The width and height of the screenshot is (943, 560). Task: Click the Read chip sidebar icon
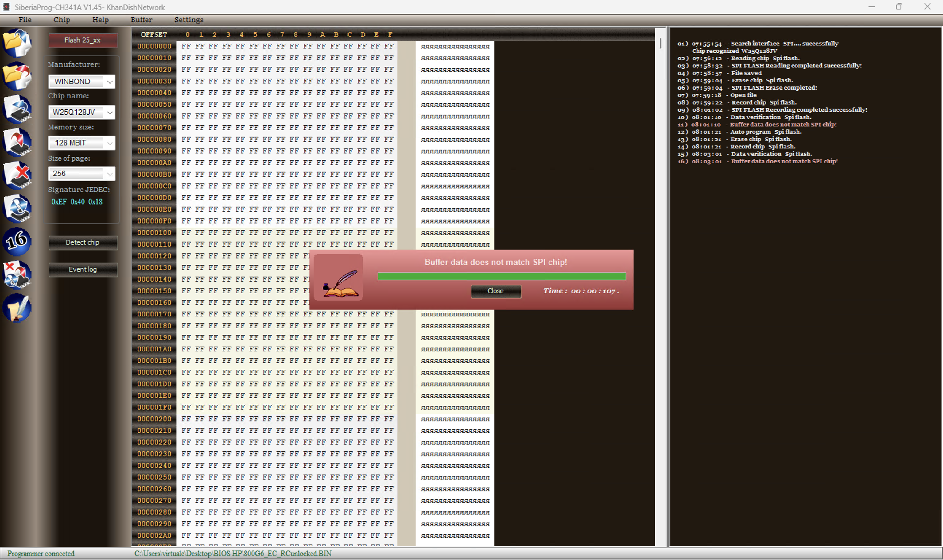[17, 109]
